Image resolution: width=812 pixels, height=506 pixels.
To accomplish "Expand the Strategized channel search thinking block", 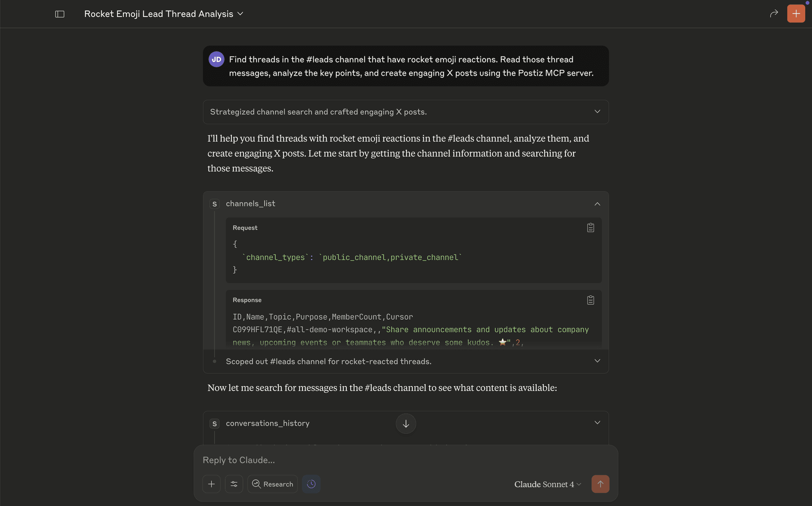I will click(x=597, y=112).
